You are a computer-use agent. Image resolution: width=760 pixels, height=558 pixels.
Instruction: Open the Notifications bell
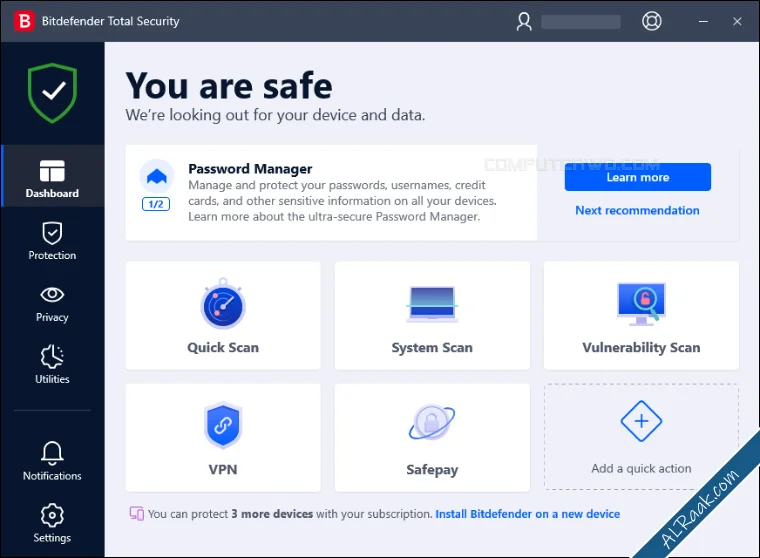[x=52, y=461]
